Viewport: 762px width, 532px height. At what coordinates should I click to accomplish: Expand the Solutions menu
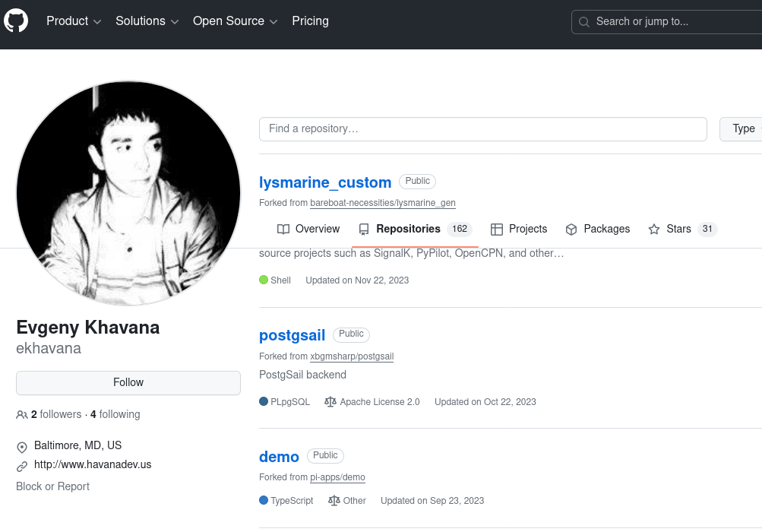coord(147,21)
